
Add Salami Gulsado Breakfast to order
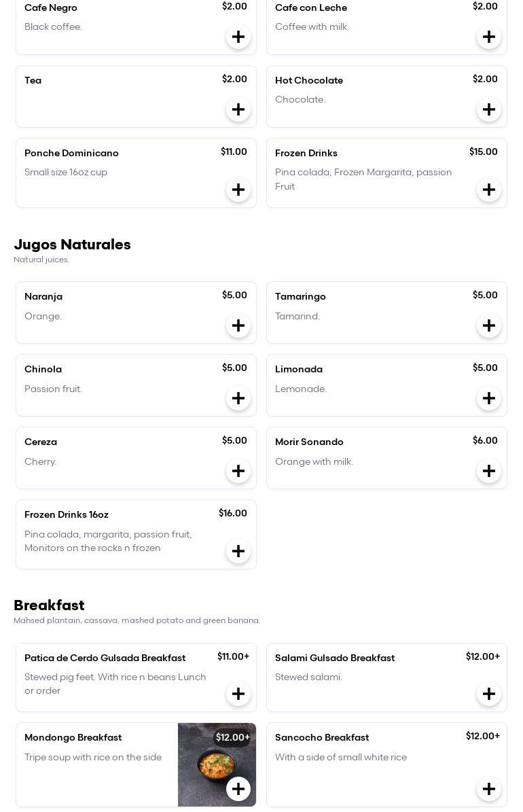coord(489,694)
